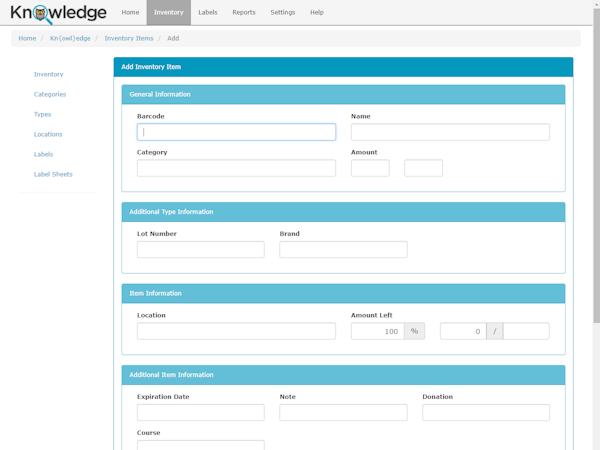Open Inventory in the sidebar
The image size is (600, 450).
[49, 74]
